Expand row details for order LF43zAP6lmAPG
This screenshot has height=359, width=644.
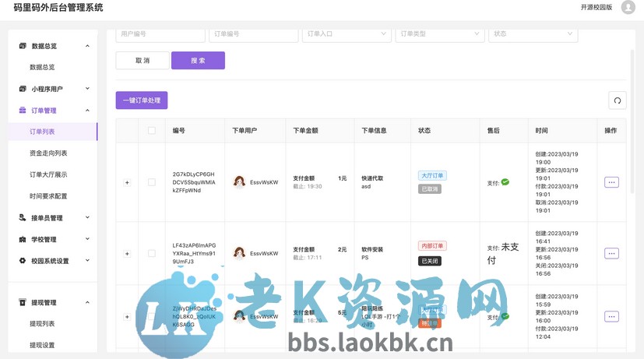coord(127,253)
